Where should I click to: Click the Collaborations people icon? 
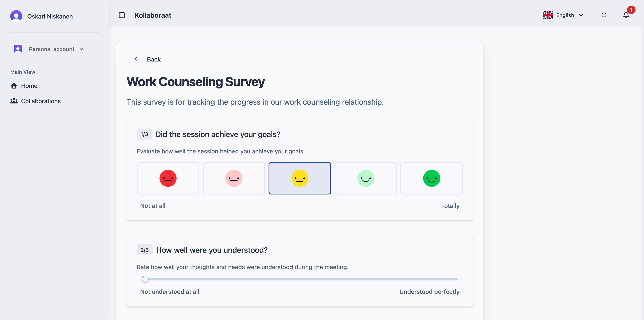[x=14, y=101]
